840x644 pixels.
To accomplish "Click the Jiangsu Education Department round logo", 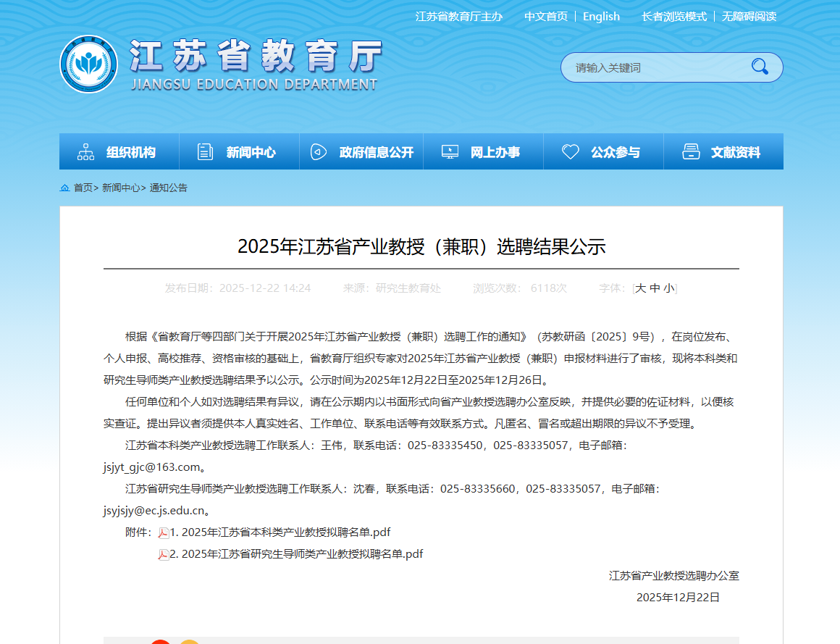I will (x=88, y=64).
